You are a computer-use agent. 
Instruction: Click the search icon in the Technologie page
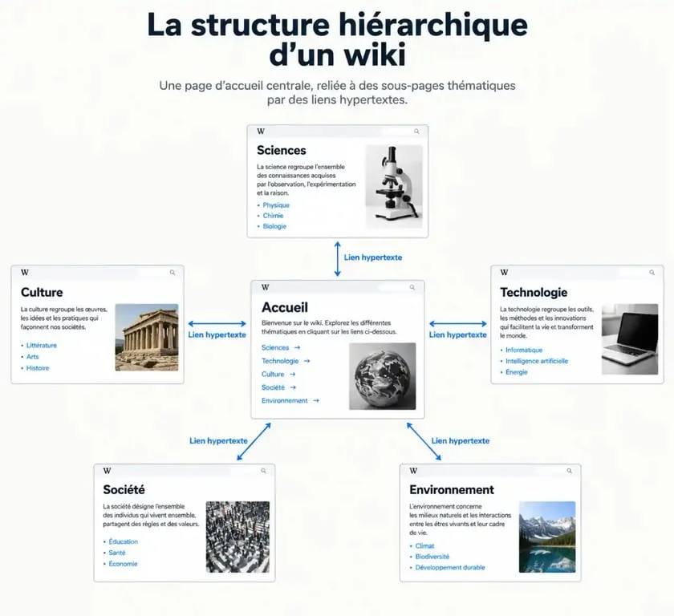(x=652, y=273)
